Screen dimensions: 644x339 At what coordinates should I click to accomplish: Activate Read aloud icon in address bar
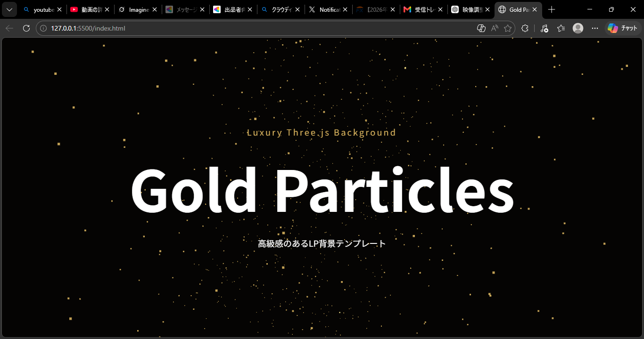[x=495, y=28]
